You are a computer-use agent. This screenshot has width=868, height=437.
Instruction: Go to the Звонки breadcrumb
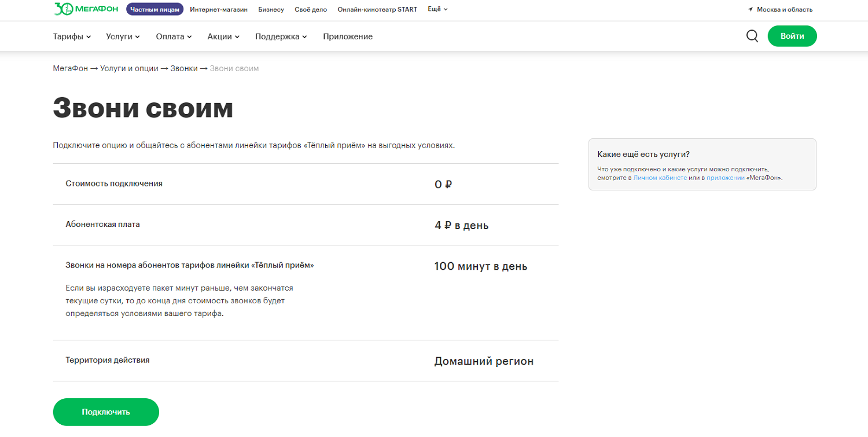(x=183, y=68)
